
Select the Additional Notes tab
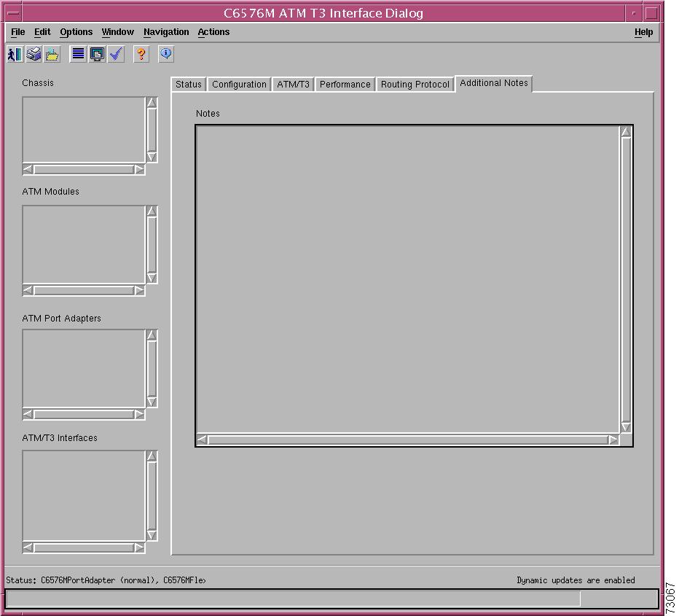click(494, 83)
